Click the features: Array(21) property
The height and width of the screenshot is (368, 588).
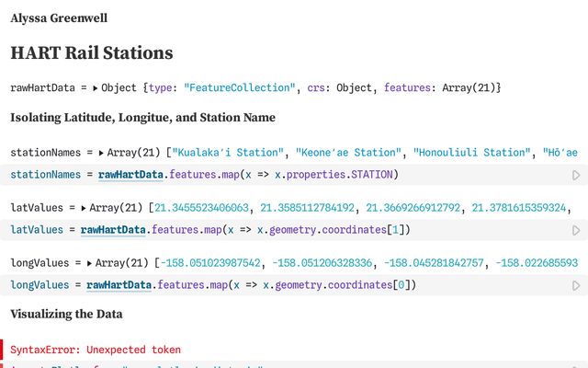point(440,87)
